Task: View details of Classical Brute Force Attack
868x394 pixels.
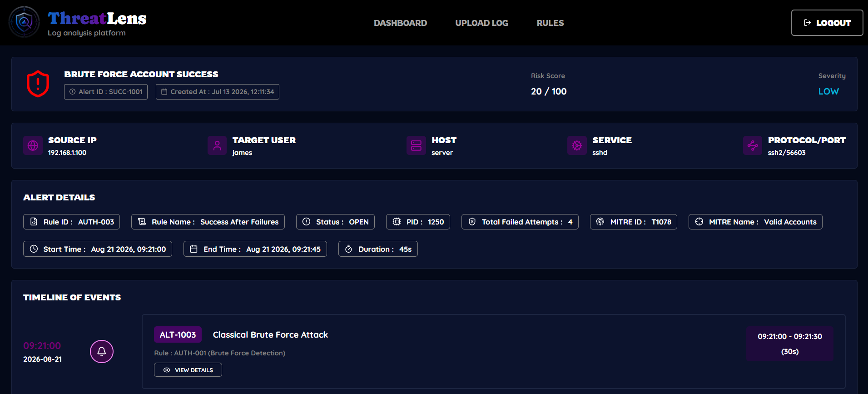Action: (188, 370)
